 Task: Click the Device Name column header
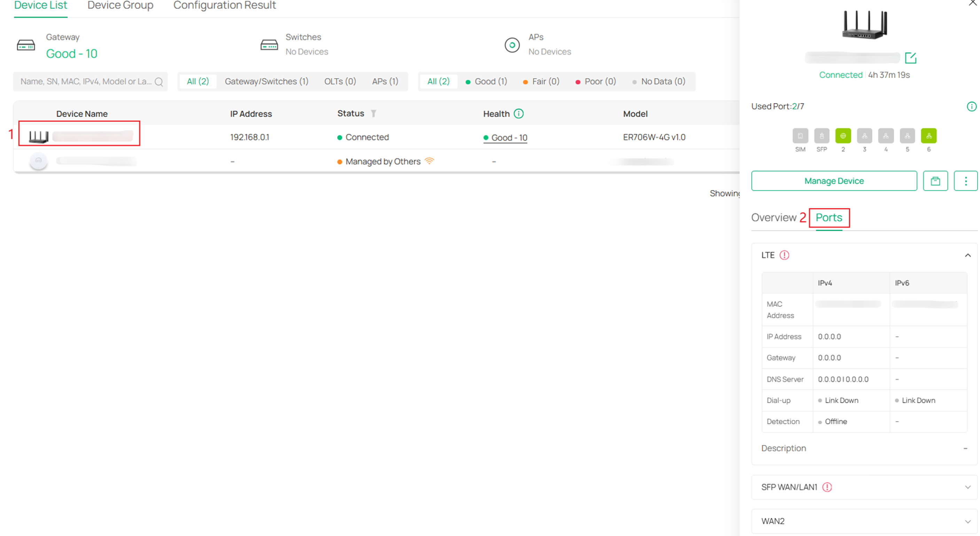tap(82, 114)
